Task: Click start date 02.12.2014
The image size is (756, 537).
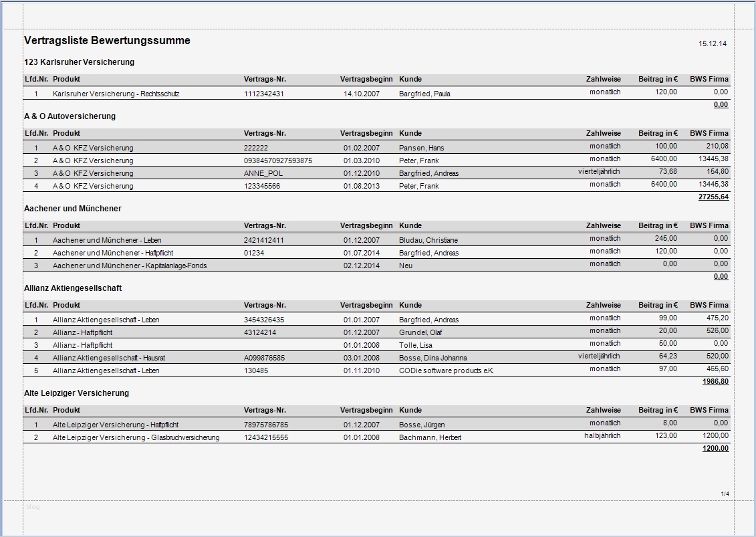Action: coord(362,265)
